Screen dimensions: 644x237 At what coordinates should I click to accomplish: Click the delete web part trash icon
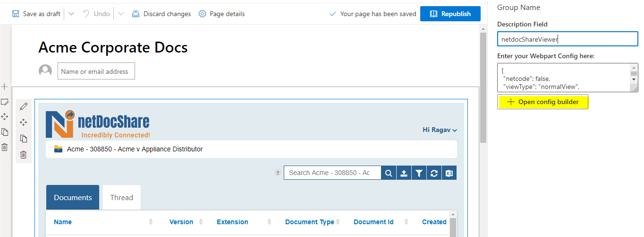pos(24,155)
